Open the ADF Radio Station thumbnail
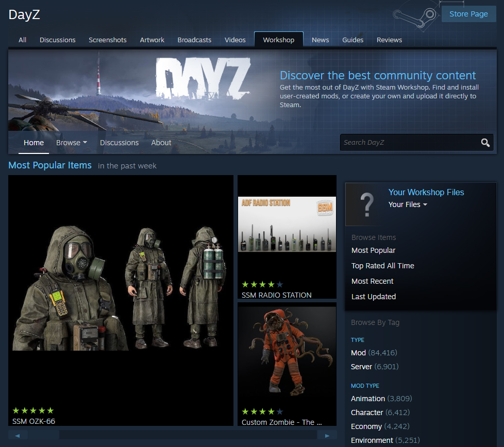504x447 pixels. pyautogui.click(x=287, y=224)
